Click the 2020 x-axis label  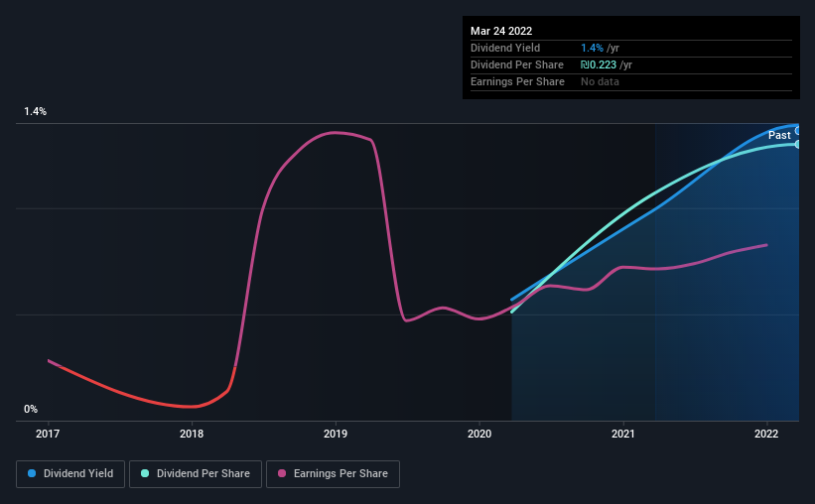[x=479, y=434]
